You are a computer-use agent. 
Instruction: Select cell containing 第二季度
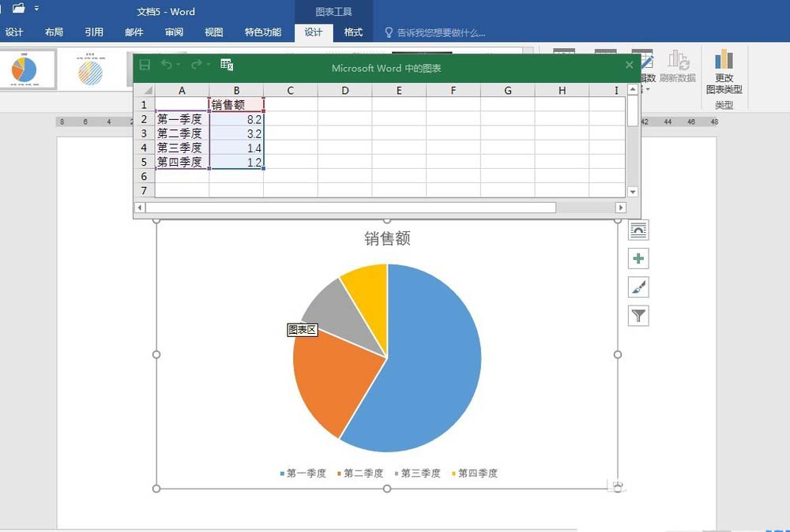click(x=182, y=133)
